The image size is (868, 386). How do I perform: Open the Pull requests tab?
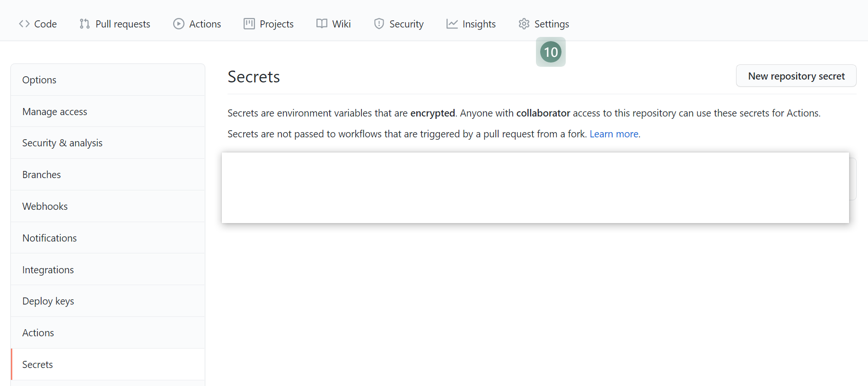[115, 24]
